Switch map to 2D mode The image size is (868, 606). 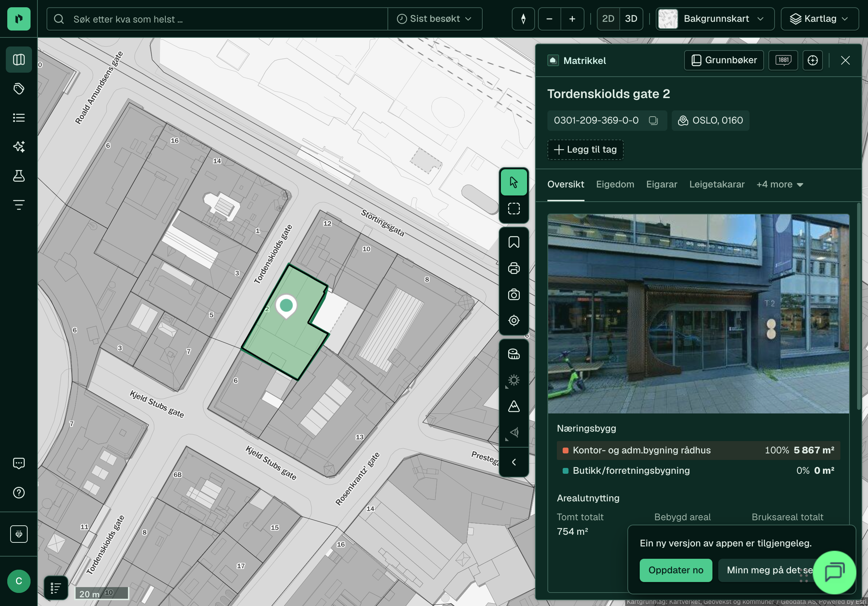608,19
